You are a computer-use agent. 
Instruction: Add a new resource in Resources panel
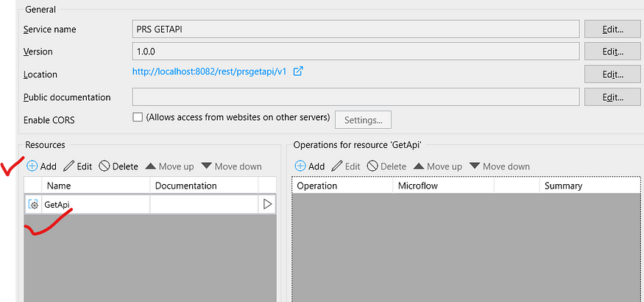[41, 166]
